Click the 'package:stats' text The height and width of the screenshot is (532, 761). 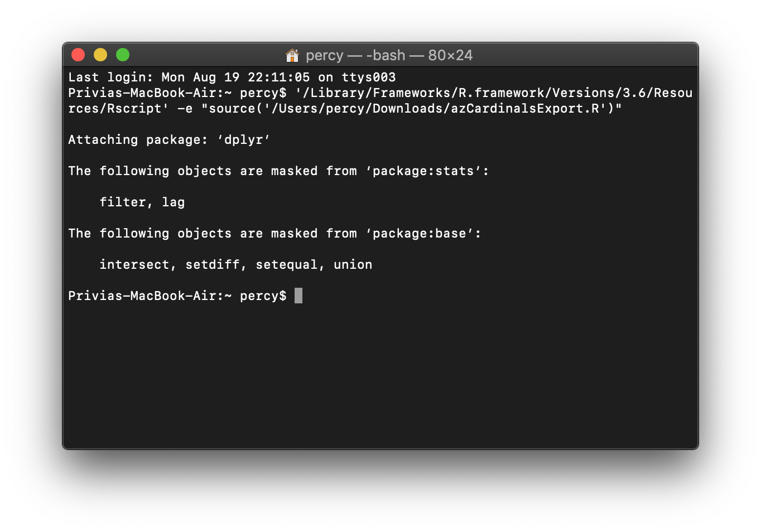(423, 171)
